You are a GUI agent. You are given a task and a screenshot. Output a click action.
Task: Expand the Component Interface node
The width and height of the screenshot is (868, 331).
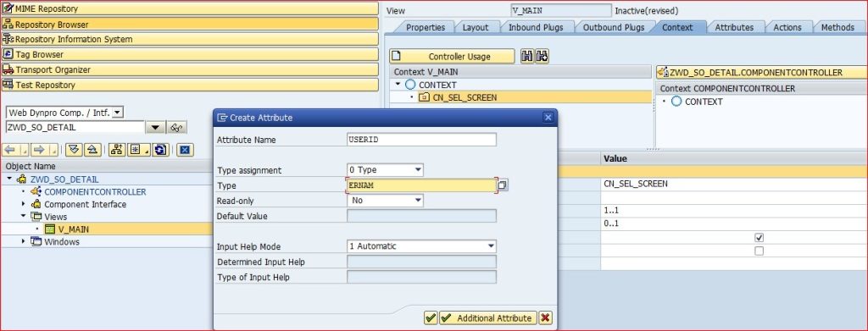(x=23, y=204)
